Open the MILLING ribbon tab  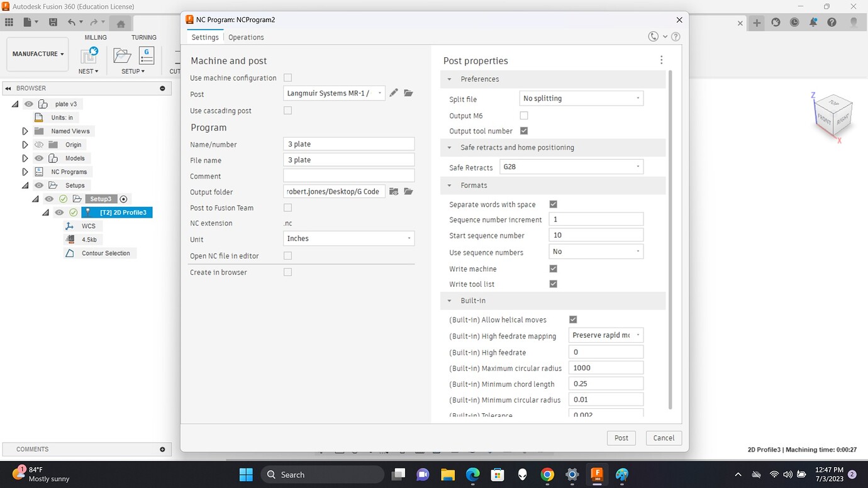(x=96, y=38)
